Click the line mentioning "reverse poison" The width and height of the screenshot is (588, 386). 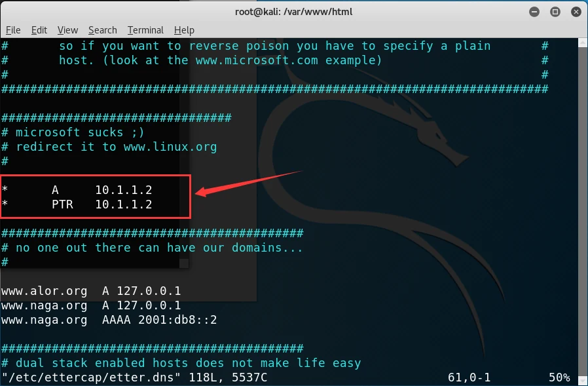click(274, 46)
